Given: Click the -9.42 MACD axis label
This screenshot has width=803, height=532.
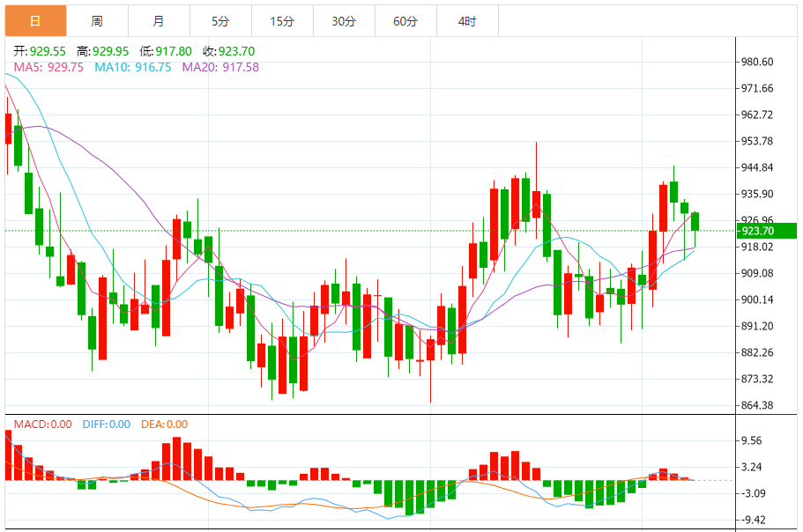Looking at the screenshot, I should pyautogui.click(x=753, y=521).
